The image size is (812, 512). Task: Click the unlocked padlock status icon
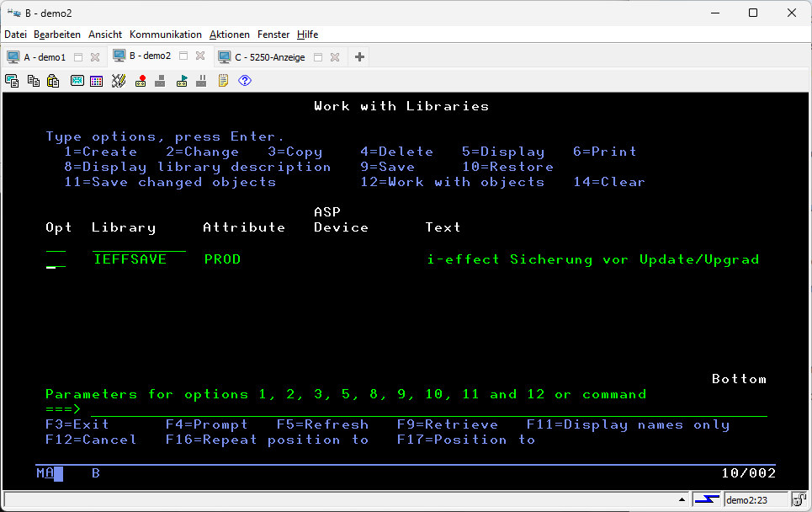pos(799,499)
